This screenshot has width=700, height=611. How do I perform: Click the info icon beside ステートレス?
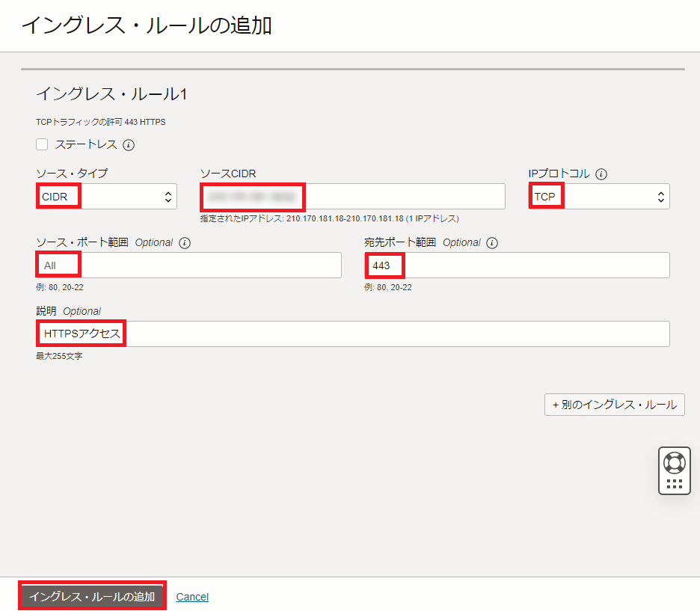[129, 144]
